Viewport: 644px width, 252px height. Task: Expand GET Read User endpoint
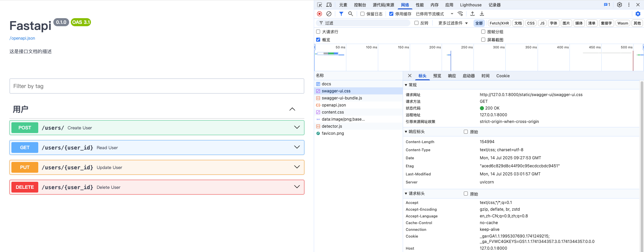[157, 148]
